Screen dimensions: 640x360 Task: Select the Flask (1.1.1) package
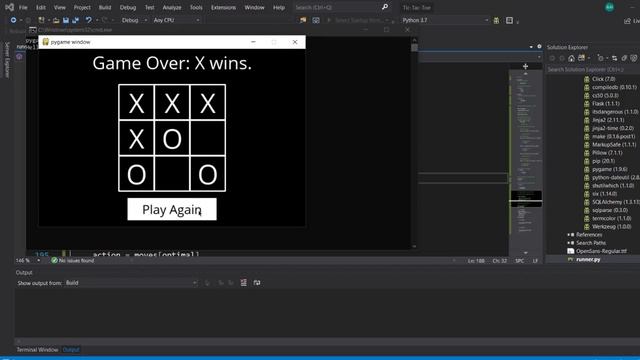606,104
